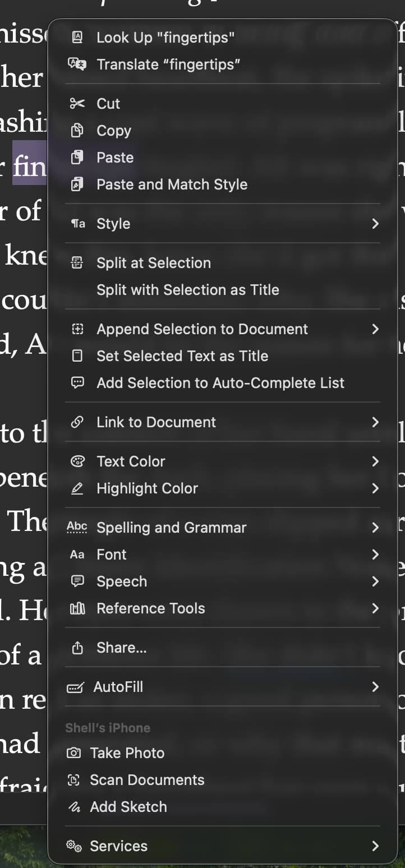Screen dimensions: 405x868
Task: Select Scan Documents from iPhone section
Action: click(147, 780)
